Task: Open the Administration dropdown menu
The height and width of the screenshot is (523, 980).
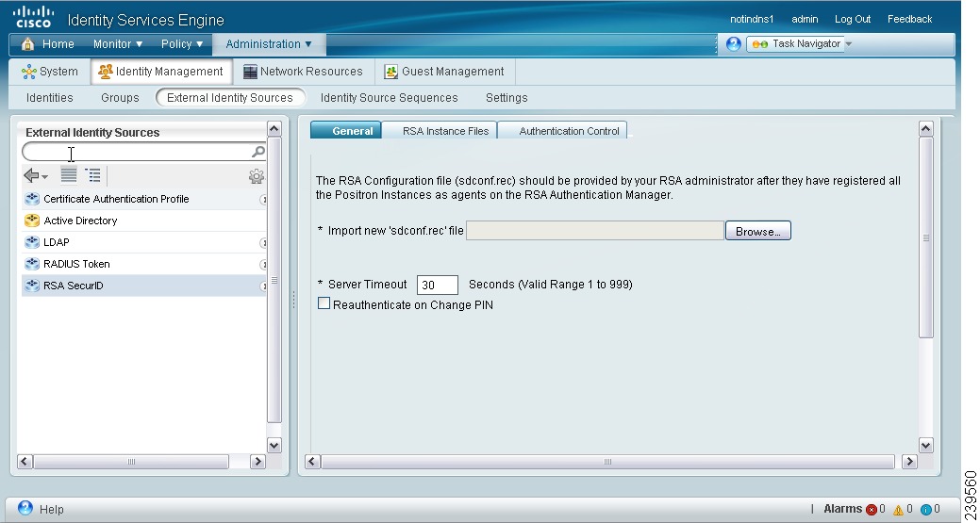Action: 269,43
